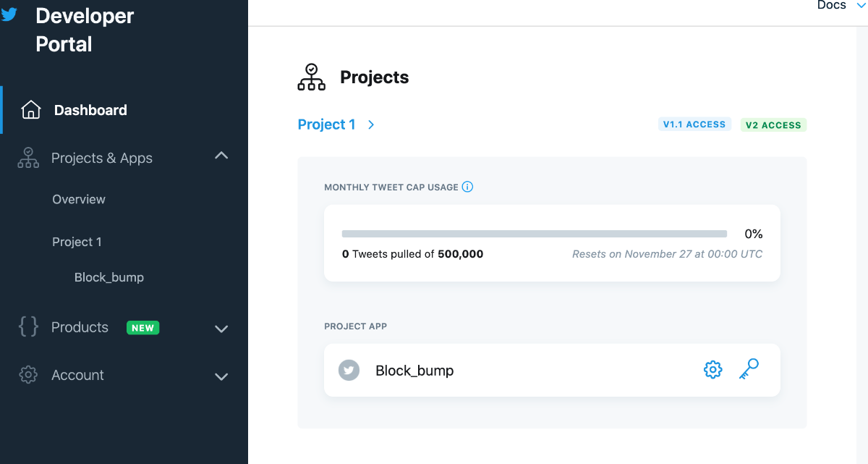
Task: Click 'Resets on November 27 at 00:00 UTC'
Action: 667,254
